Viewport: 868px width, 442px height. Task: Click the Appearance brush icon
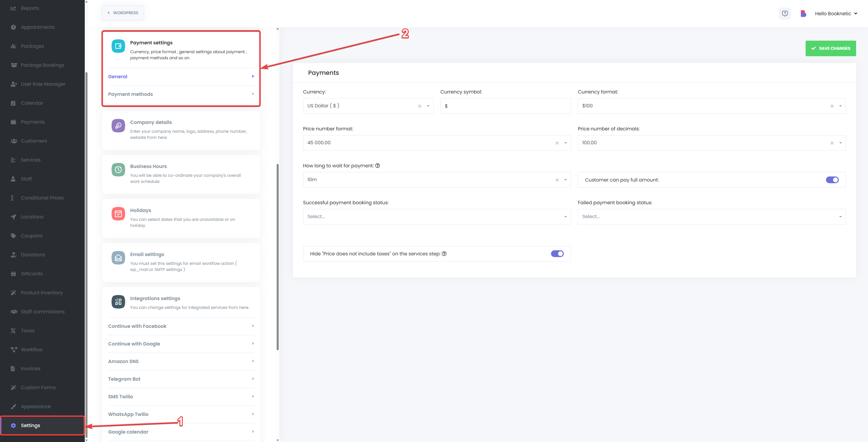point(13,406)
